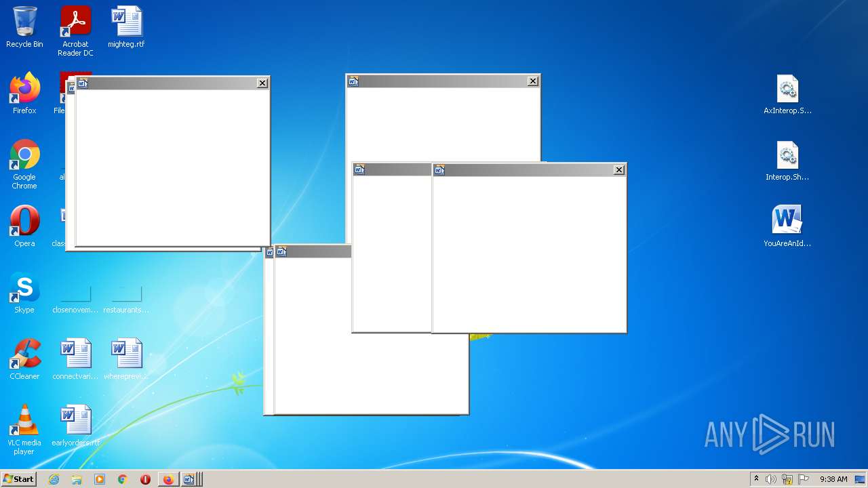Select the mighteg.rtf file icon
Viewport: 868px width, 488px height.
coord(126,27)
